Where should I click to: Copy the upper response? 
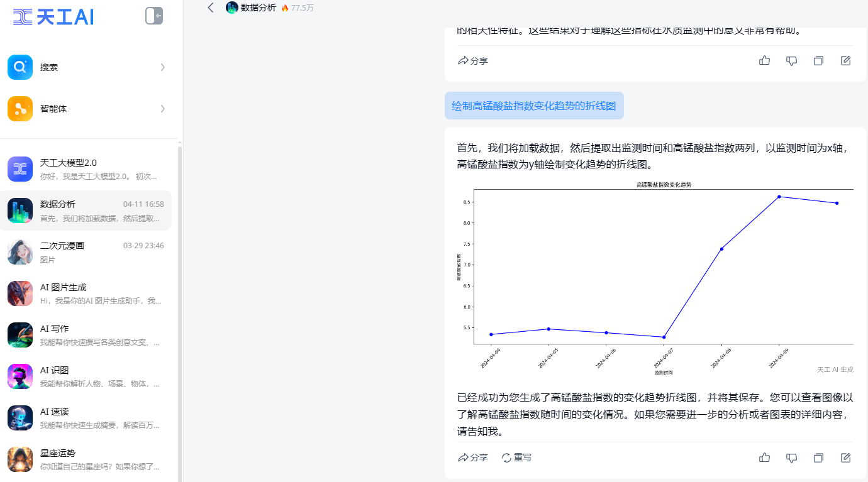[x=818, y=61]
